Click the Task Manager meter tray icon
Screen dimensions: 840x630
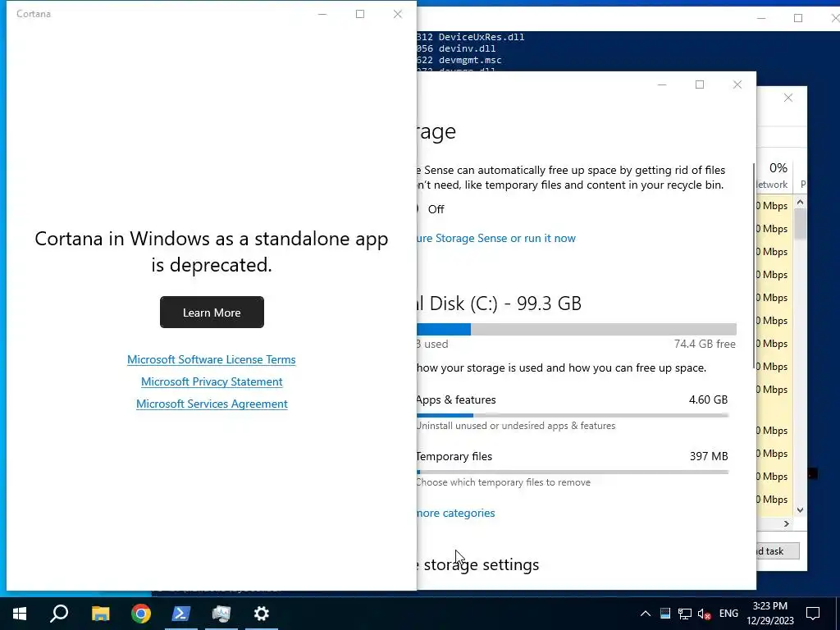[x=664, y=614]
